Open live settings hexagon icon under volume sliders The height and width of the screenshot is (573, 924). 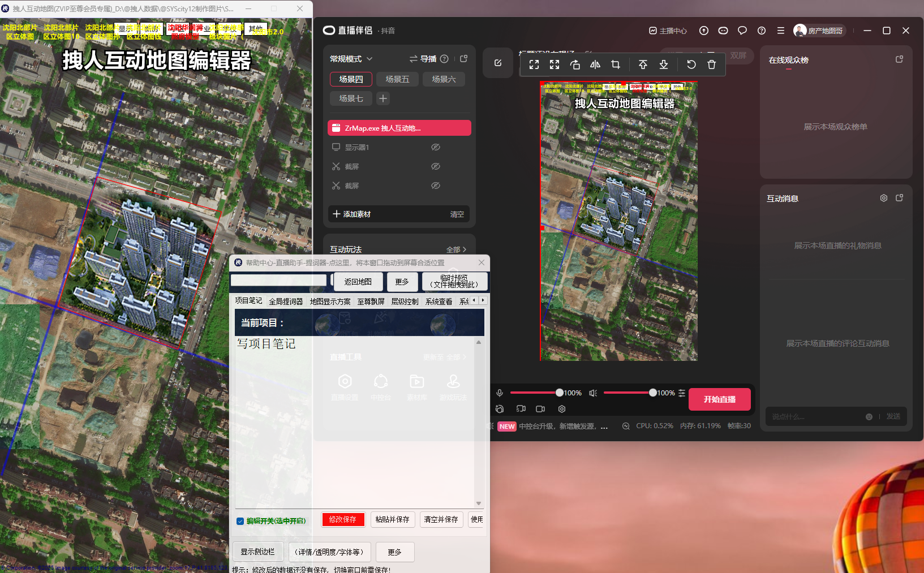click(562, 408)
